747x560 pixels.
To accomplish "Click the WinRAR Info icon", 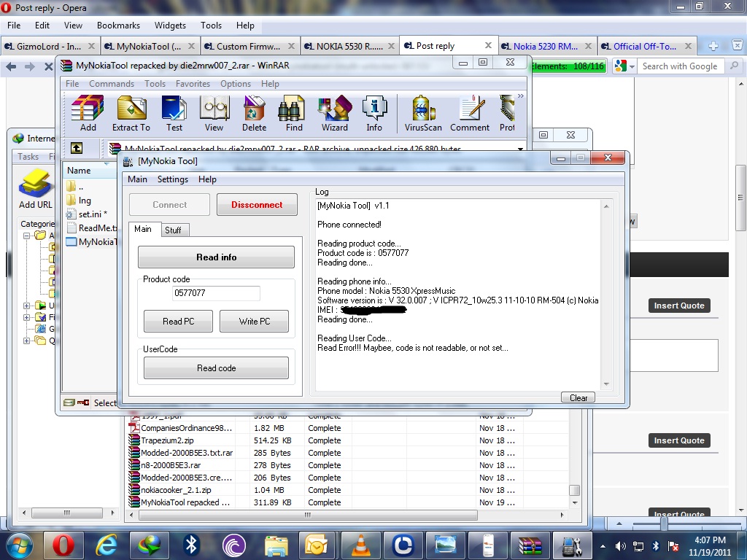I will (x=374, y=113).
